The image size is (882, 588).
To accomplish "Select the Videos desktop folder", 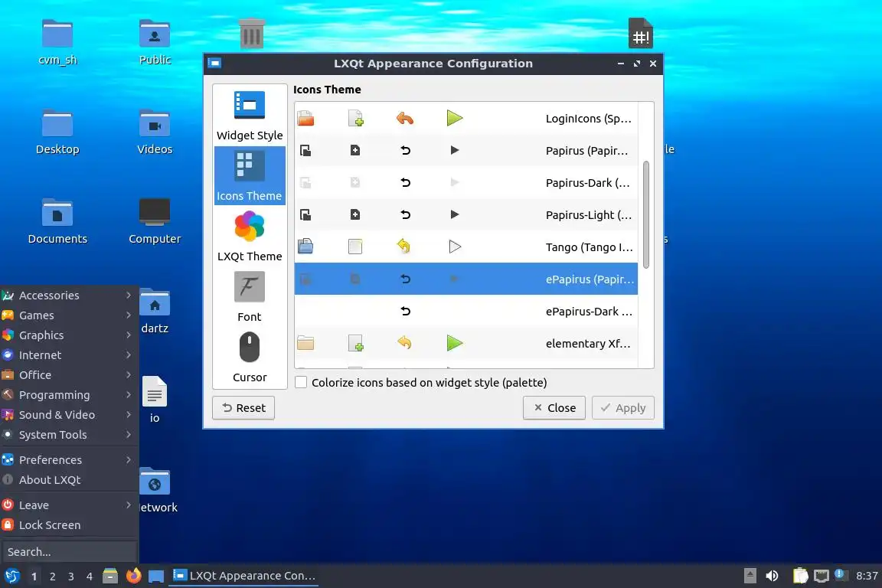I will click(155, 132).
